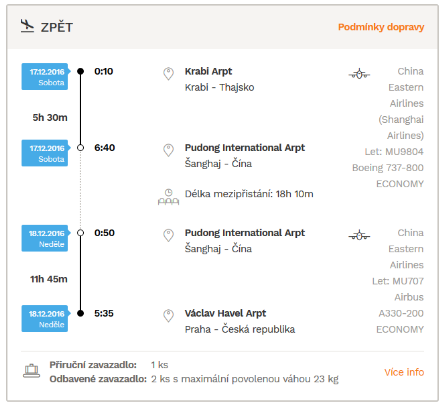This screenshot has width=443, height=408.
Task: Select the 17.12.2016 Sobota date badge at 0:10
Action: pyautogui.click(x=45, y=77)
